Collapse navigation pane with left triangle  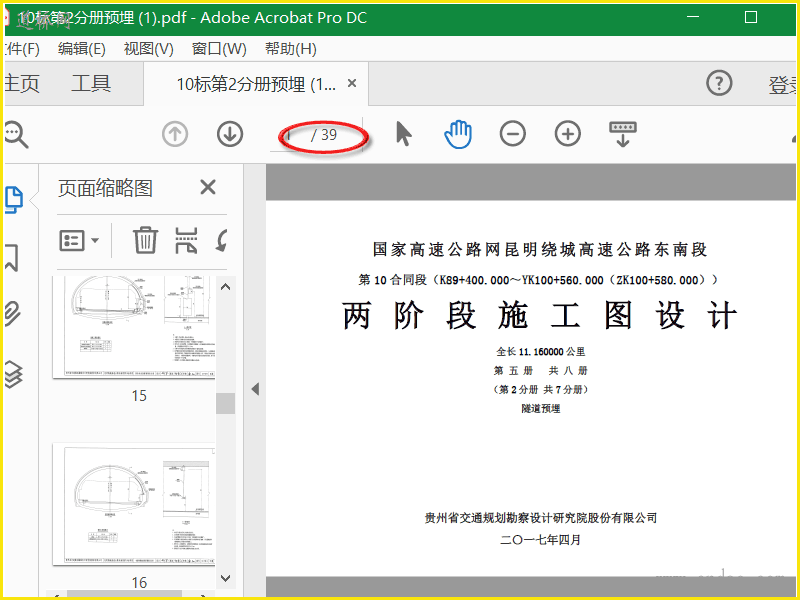pyautogui.click(x=255, y=389)
